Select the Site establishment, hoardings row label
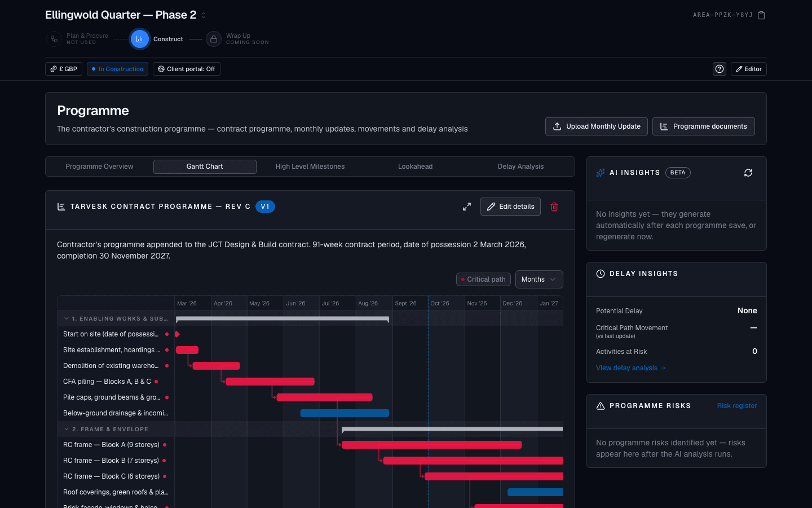This screenshot has width=812, height=508. (112, 350)
